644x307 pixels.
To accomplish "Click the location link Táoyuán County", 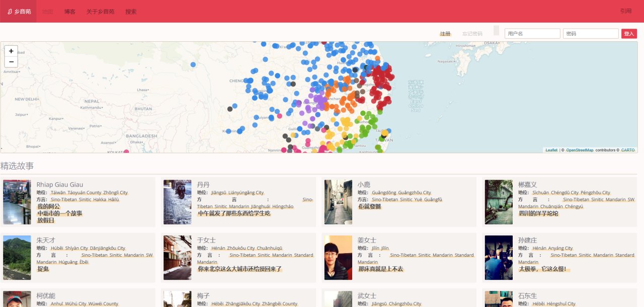I will pyautogui.click(x=85, y=193).
